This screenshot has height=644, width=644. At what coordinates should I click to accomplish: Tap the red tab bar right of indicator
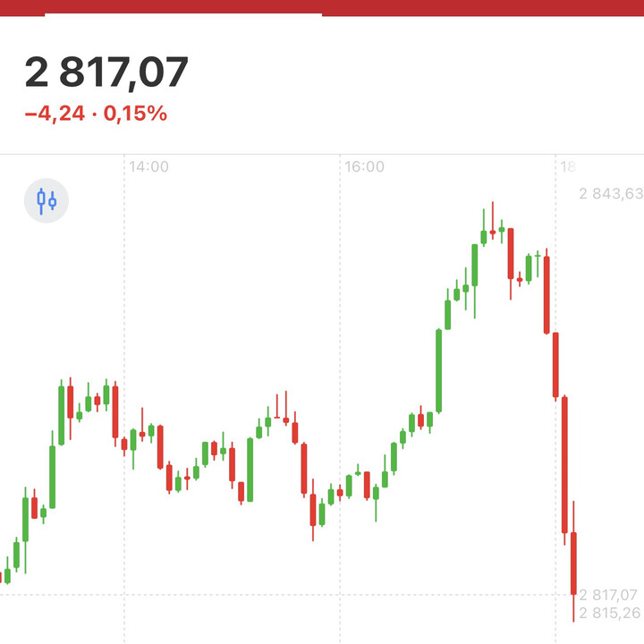click(483, 8)
